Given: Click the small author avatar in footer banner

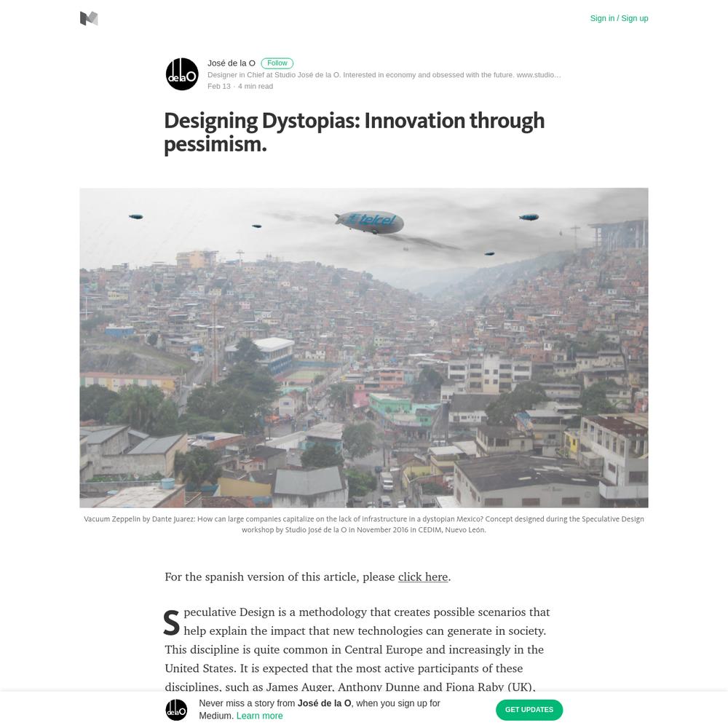Looking at the screenshot, I should pyautogui.click(x=176, y=710).
